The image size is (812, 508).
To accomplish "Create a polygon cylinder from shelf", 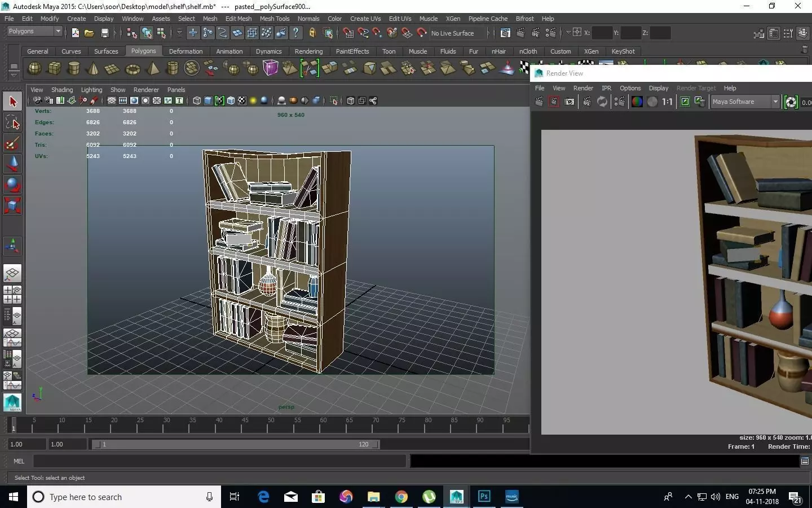I will click(73, 68).
